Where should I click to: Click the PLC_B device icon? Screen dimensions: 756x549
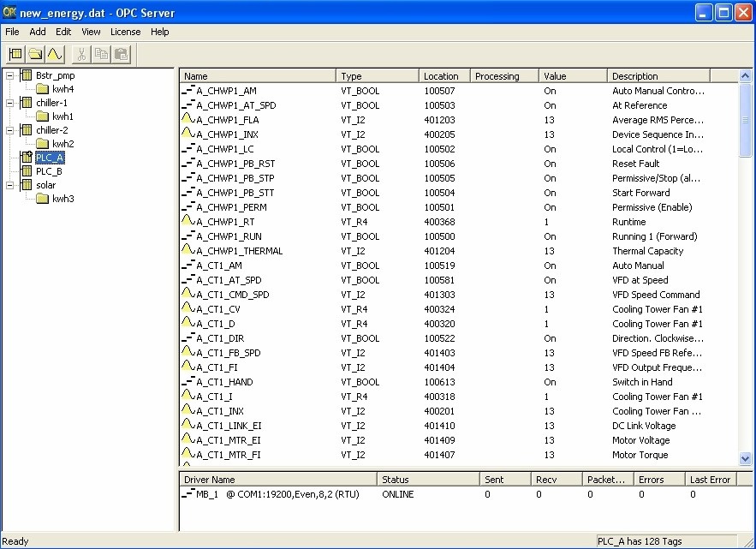click(x=26, y=171)
